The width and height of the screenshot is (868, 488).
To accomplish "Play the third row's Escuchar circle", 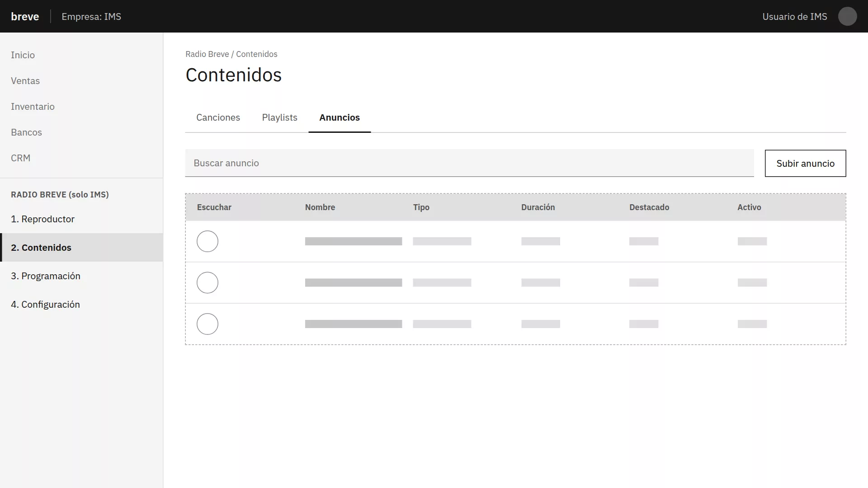I will [208, 324].
